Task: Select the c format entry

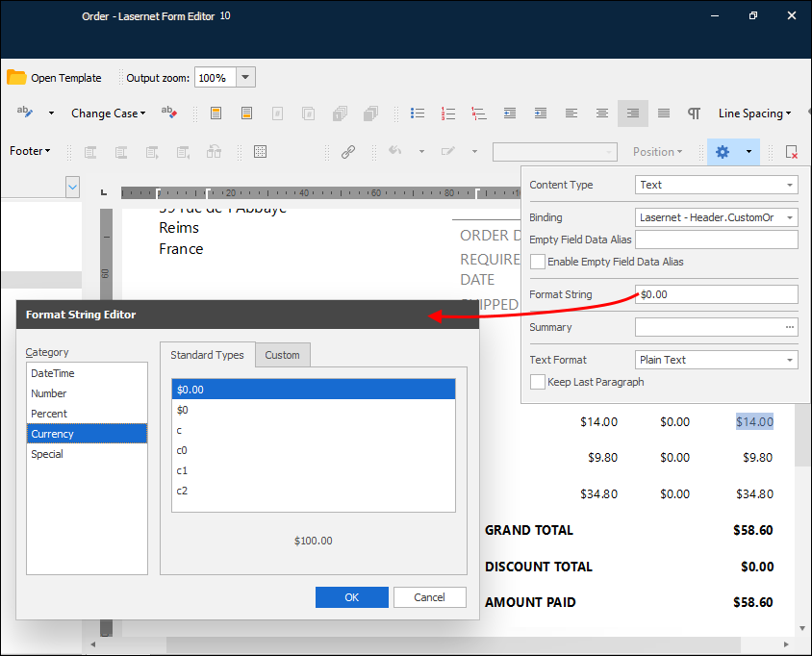Action: (x=314, y=430)
